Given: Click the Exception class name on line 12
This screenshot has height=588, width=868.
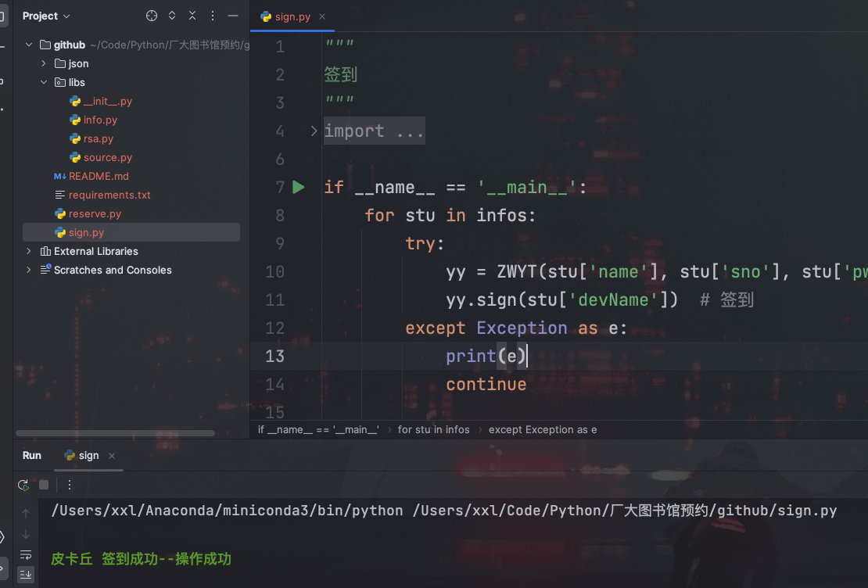Looking at the screenshot, I should click(x=522, y=328).
